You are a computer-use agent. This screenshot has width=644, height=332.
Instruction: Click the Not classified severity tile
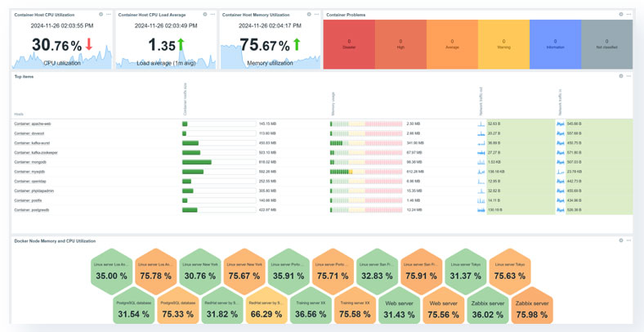[x=606, y=44]
